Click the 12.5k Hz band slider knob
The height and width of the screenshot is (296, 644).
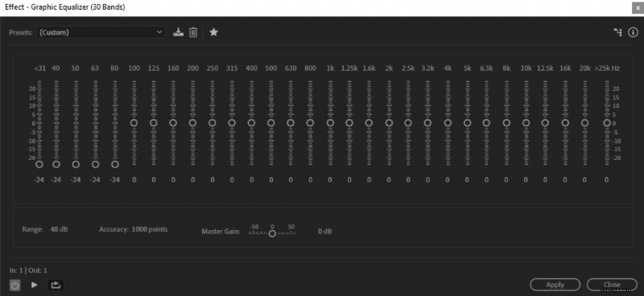coord(545,122)
